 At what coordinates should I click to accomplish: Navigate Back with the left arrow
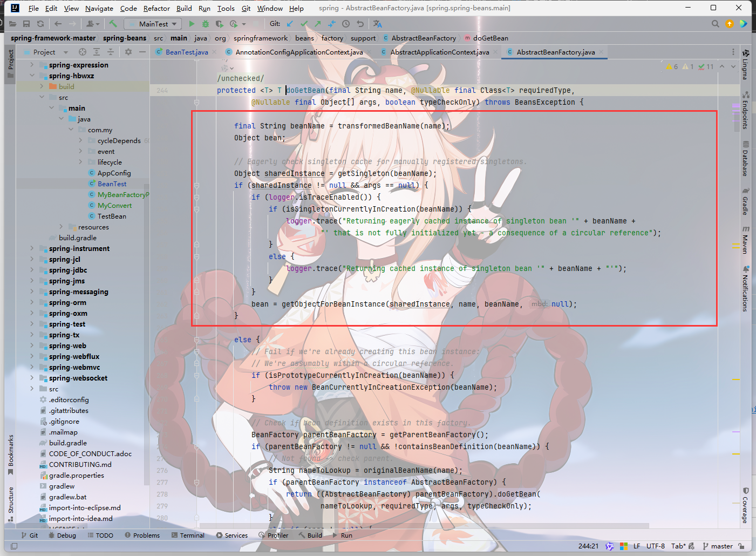click(x=58, y=24)
